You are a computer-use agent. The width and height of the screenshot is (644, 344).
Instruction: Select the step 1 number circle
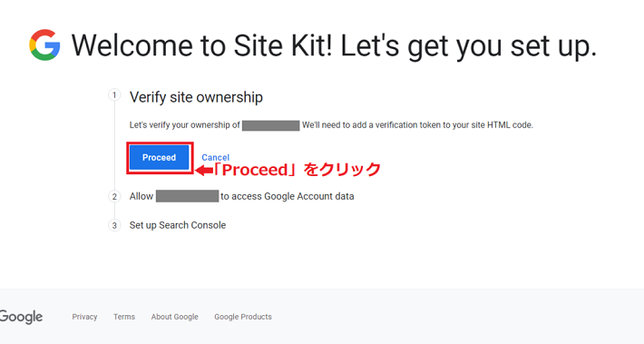(114, 95)
